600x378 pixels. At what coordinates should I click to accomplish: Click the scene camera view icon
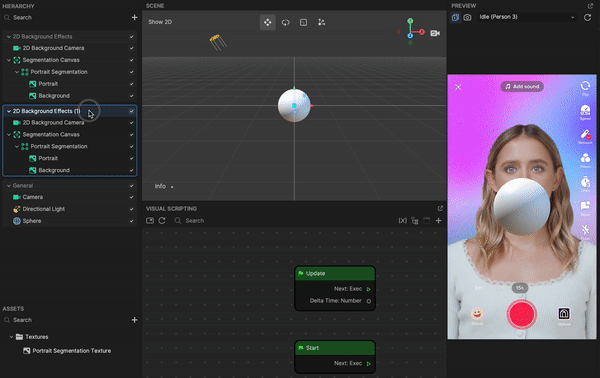coord(435,33)
